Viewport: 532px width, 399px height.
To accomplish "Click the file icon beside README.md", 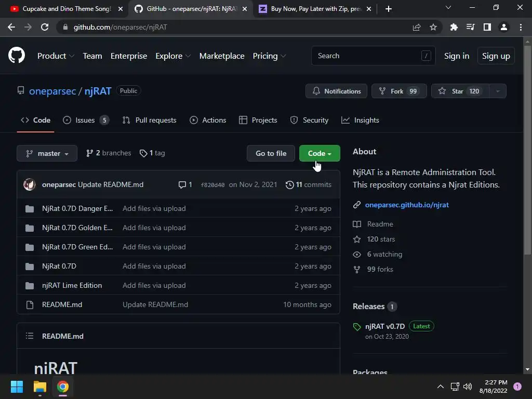I will (x=30, y=304).
